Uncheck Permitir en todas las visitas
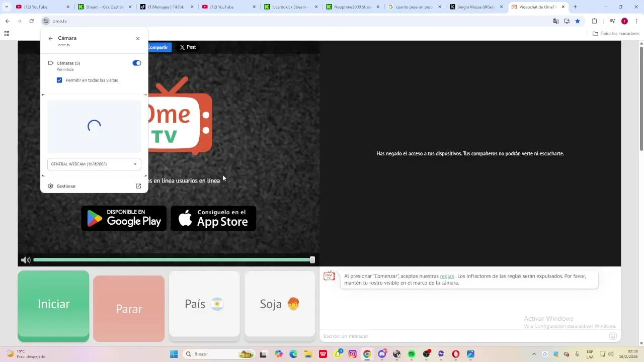 pyautogui.click(x=59, y=80)
